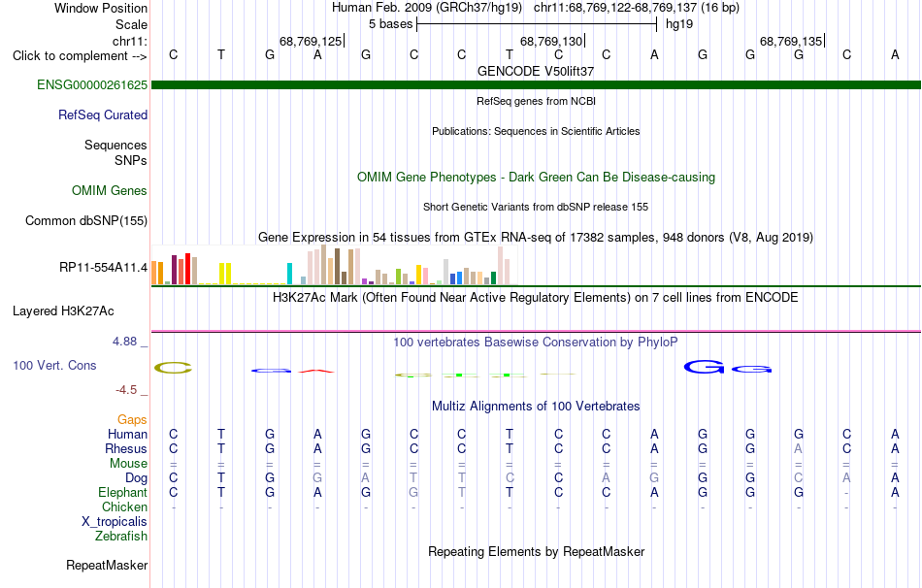This screenshot has height=588, width=922.
Task: Click the olive C in PhyloP track
Action: pos(173,368)
